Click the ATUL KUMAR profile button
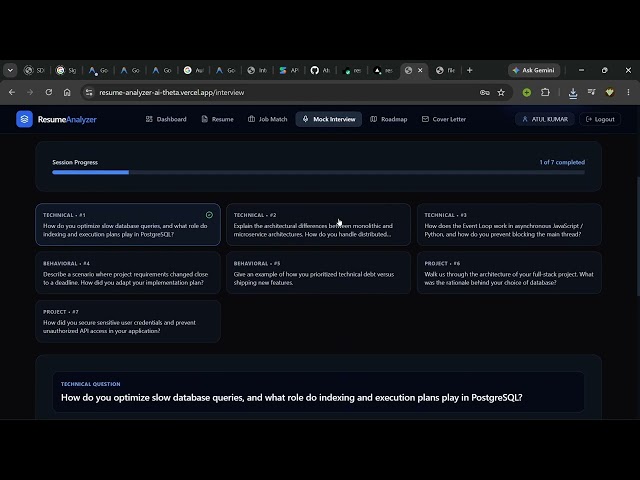Screen dimensions: 640x480 [x=545, y=119]
